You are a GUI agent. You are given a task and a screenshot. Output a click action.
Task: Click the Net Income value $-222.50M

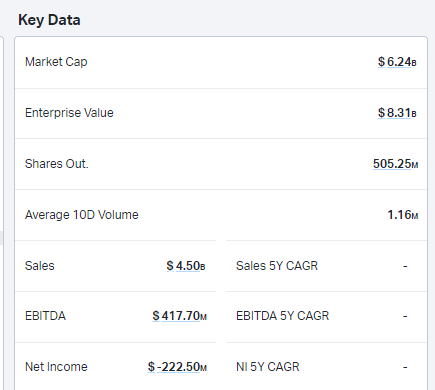(x=177, y=367)
